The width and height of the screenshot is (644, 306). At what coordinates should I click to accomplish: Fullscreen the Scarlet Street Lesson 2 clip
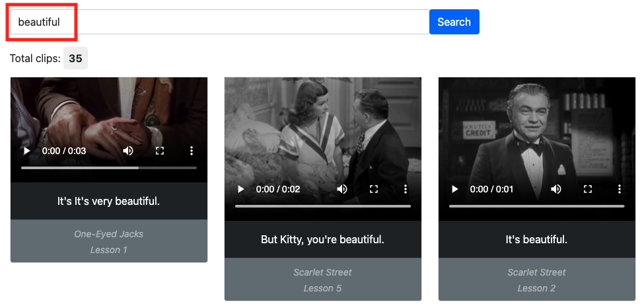click(588, 189)
